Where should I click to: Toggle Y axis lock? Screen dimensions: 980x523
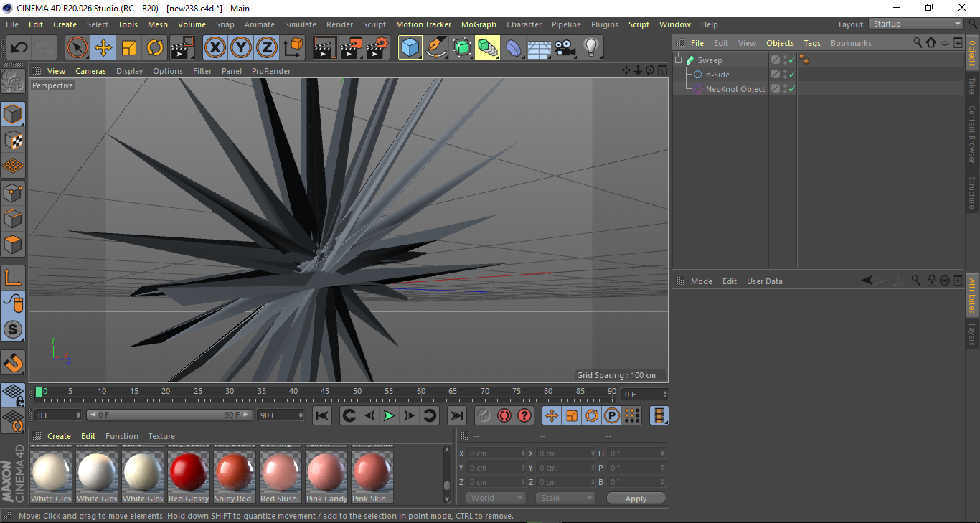click(241, 48)
